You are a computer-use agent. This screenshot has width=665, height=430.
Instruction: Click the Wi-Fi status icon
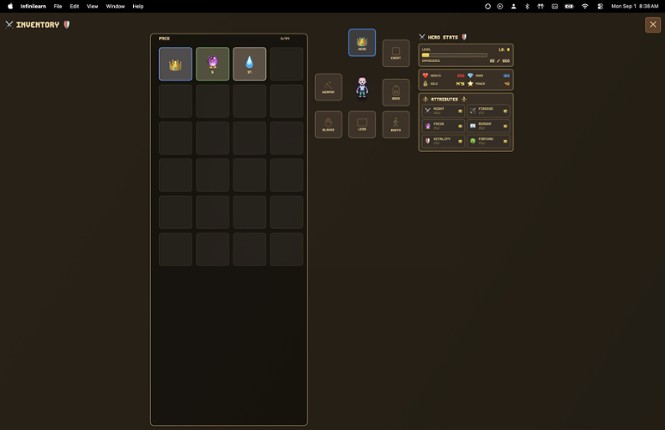pyautogui.click(x=585, y=6)
